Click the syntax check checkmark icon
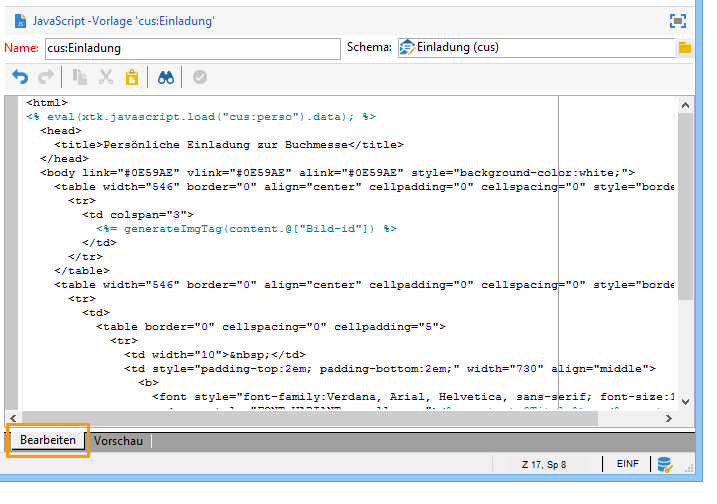Image resolution: width=717 pixels, height=504 pixels. click(200, 77)
